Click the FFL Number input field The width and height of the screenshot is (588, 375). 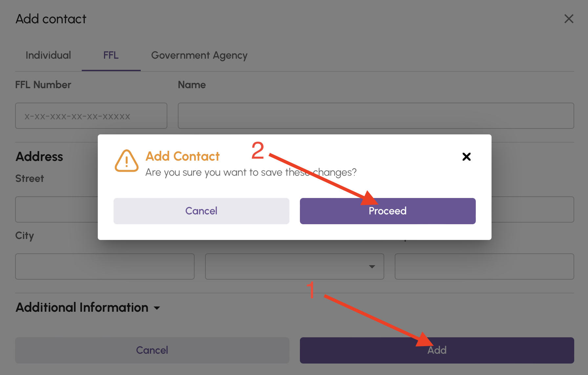pyautogui.click(x=91, y=116)
